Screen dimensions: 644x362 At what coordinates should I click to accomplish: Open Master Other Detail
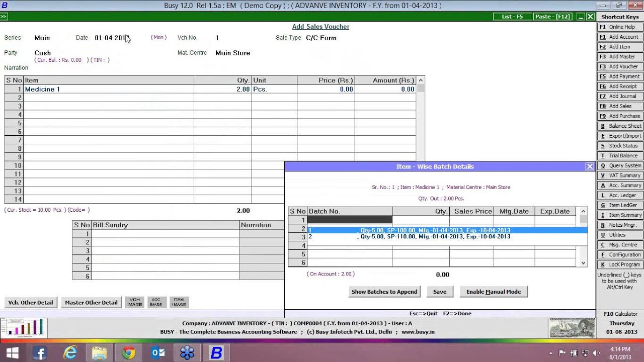pos(91,302)
